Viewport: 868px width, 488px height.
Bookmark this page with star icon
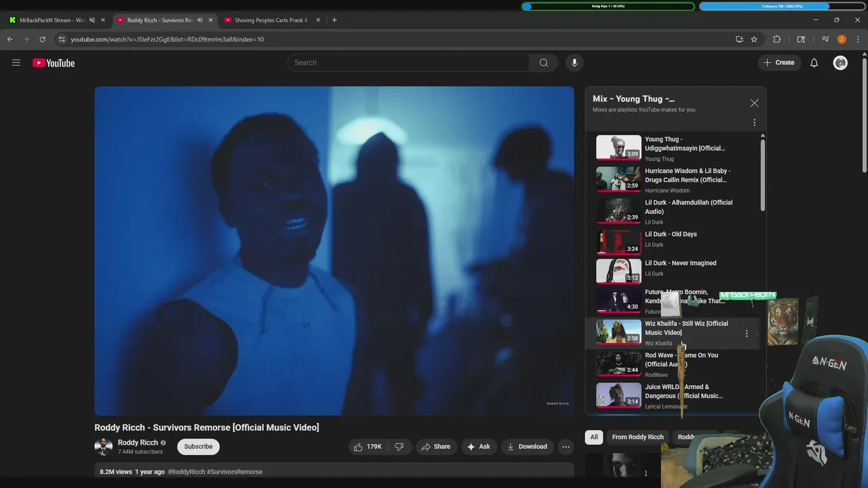tap(754, 39)
